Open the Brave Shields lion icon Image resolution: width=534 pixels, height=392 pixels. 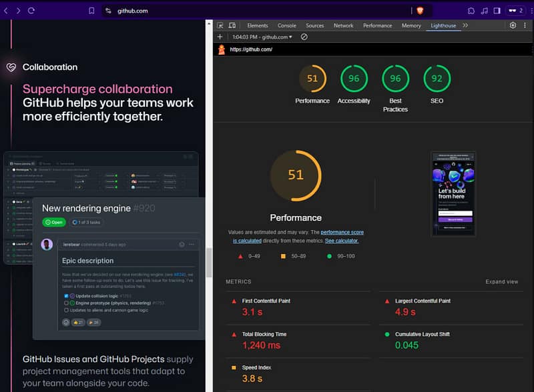(x=420, y=11)
